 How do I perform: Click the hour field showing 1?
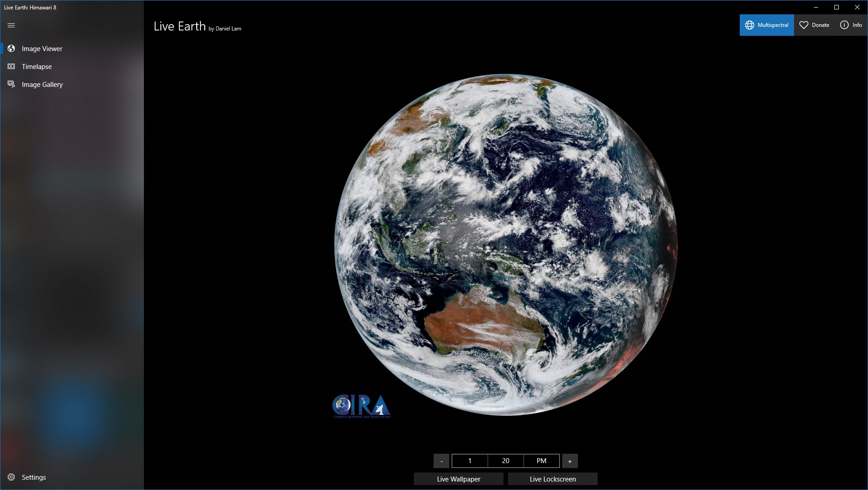469,461
